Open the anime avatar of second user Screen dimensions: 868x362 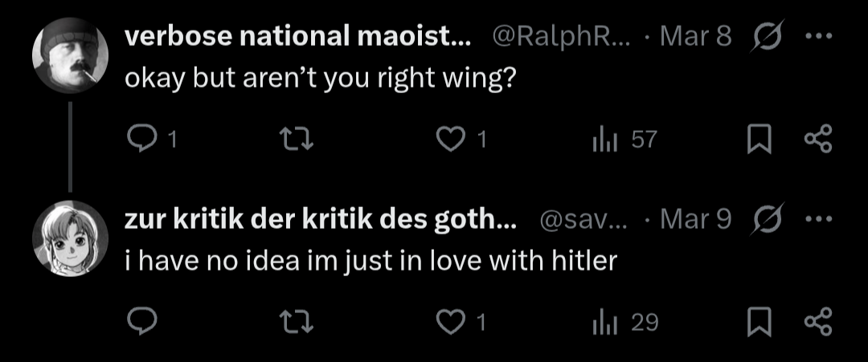[70, 238]
